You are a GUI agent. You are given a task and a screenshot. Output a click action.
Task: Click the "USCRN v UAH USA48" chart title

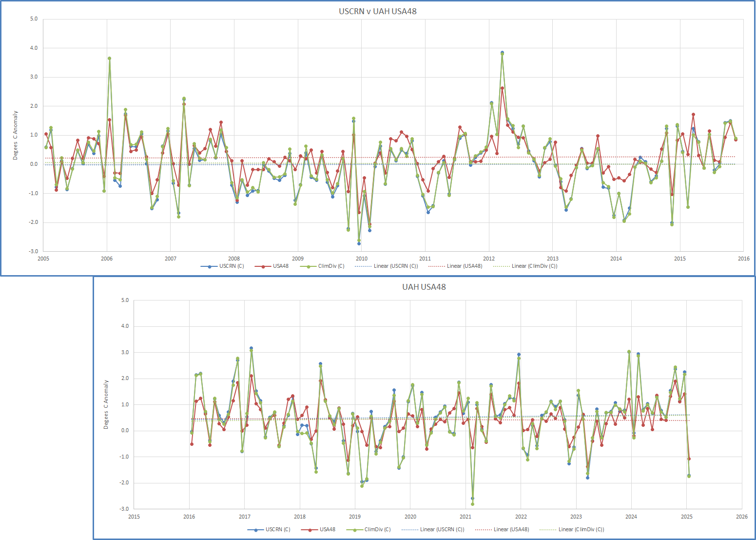tap(378, 11)
